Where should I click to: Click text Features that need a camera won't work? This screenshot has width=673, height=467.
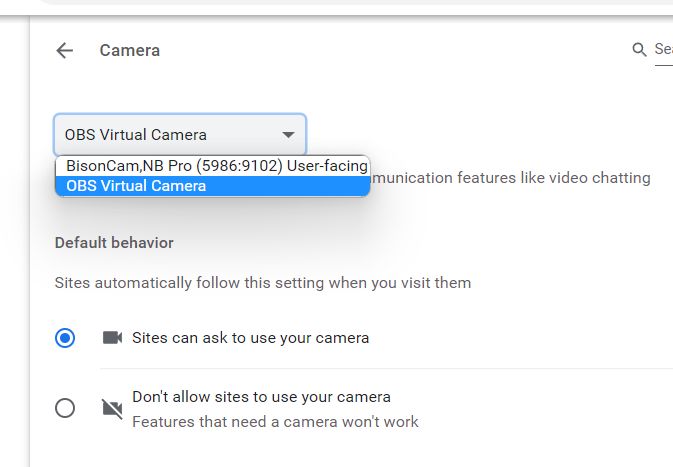(x=275, y=422)
